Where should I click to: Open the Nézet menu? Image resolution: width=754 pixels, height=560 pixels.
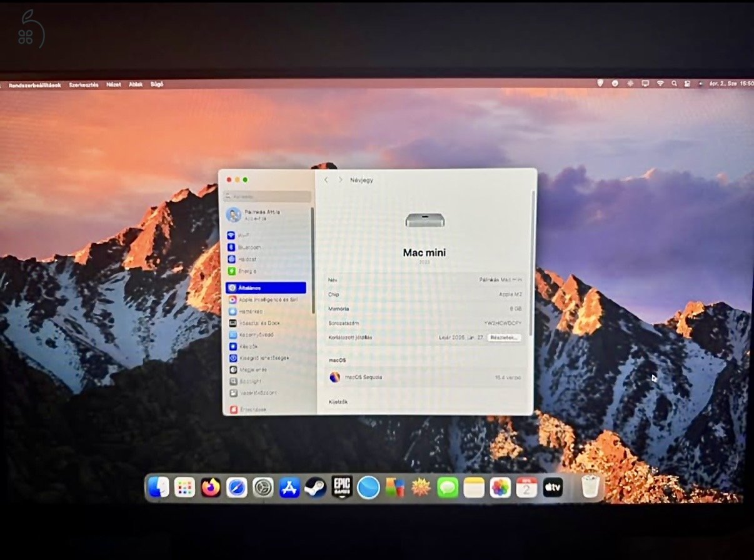click(113, 84)
